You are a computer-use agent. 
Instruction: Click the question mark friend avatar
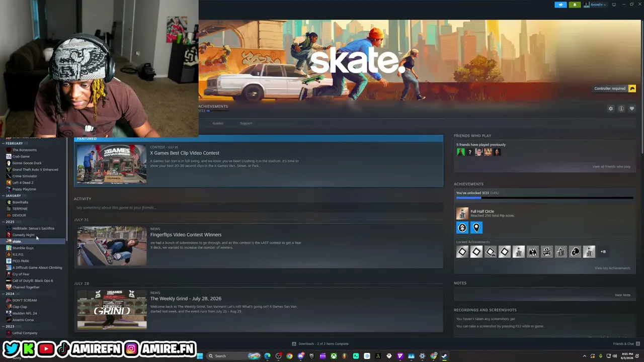tap(470, 152)
